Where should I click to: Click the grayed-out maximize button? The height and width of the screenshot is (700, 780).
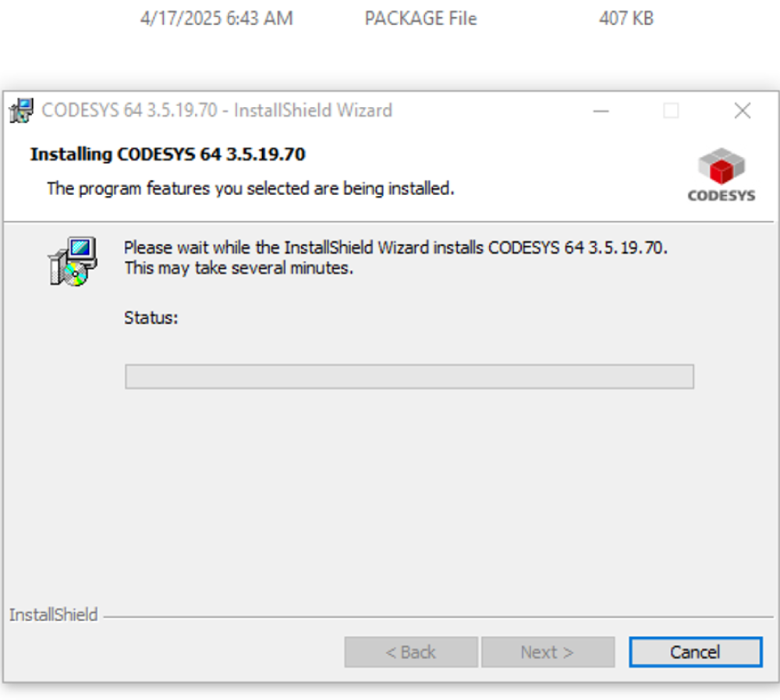pyautogui.click(x=671, y=111)
